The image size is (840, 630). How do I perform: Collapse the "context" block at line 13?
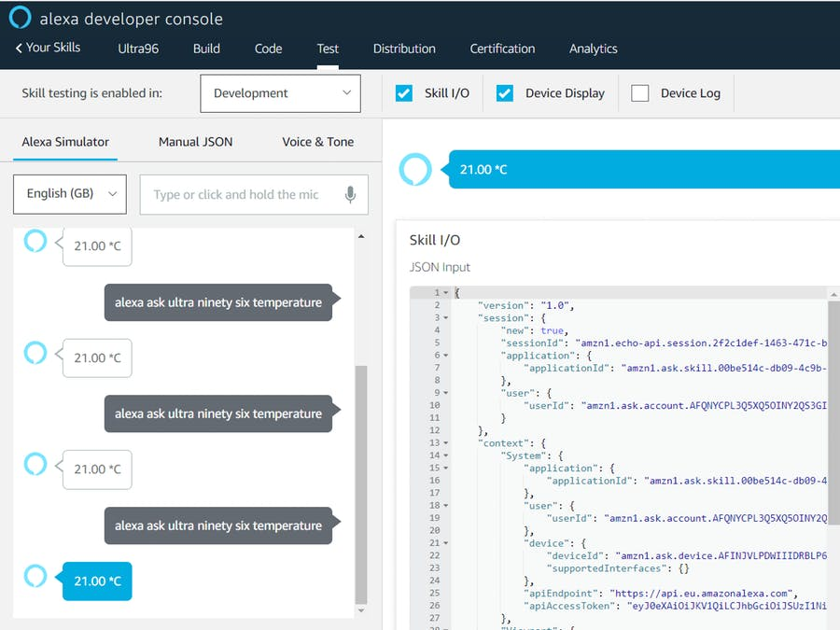click(x=446, y=443)
